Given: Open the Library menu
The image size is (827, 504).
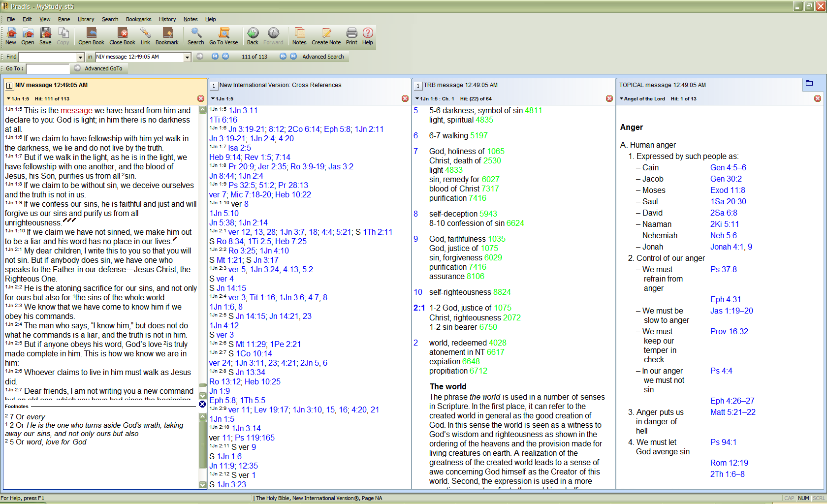Looking at the screenshot, I should coord(86,19).
